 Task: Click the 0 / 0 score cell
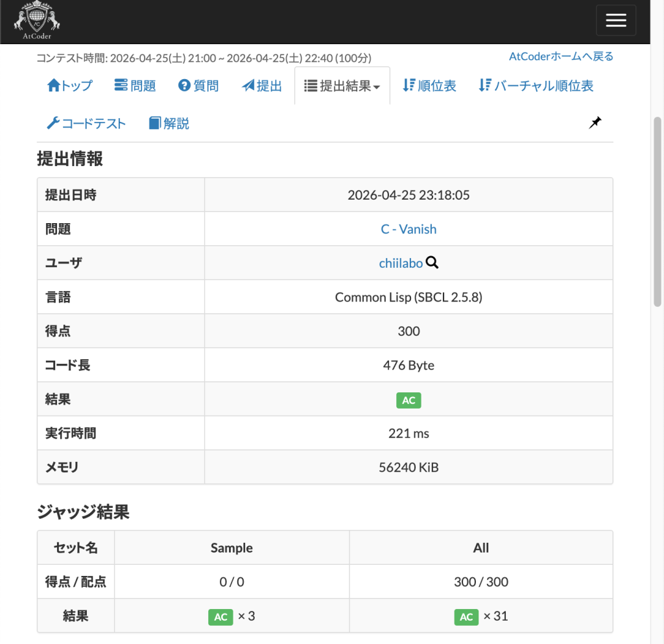(231, 582)
